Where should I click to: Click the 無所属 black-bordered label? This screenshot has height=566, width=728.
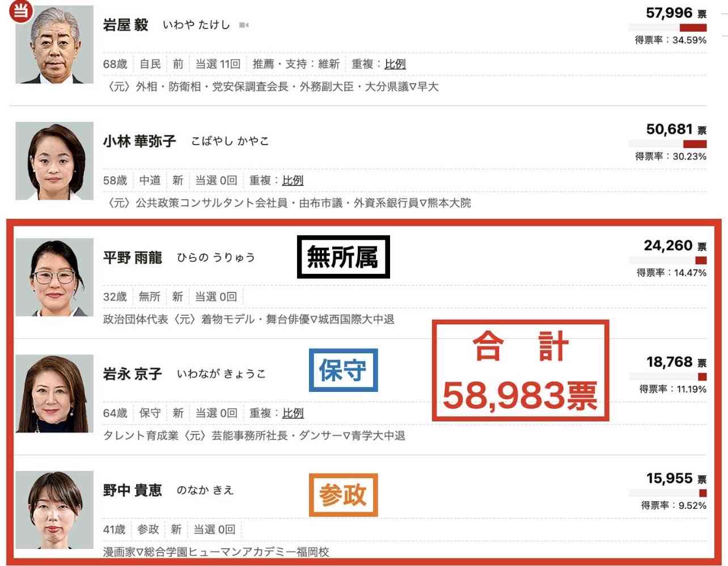click(x=344, y=257)
